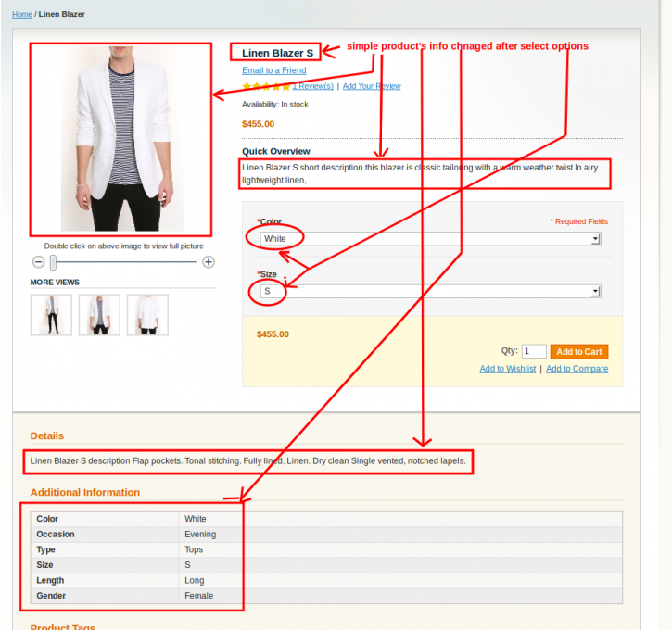This screenshot has width=672, height=630.
Task: Open the Color dropdown arrow
Action: point(595,239)
